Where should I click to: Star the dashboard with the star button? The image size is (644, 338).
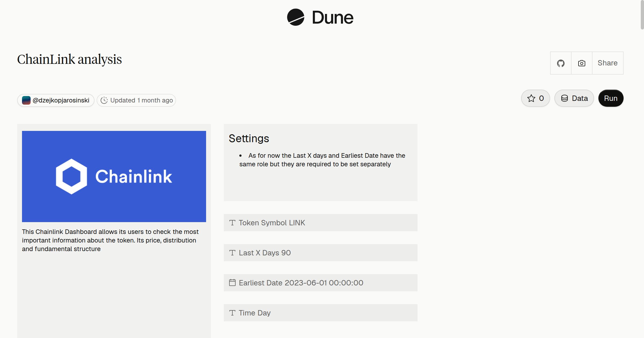click(x=535, y=98)
